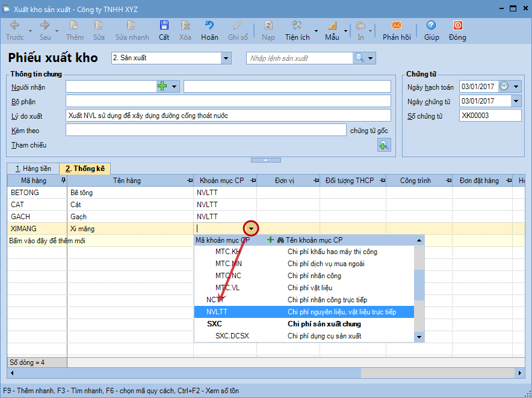The height and width of the screenshot is (398, 532).
Task: Expand the Khoản mục CP cell dropdown
Action: click(251, 229)
